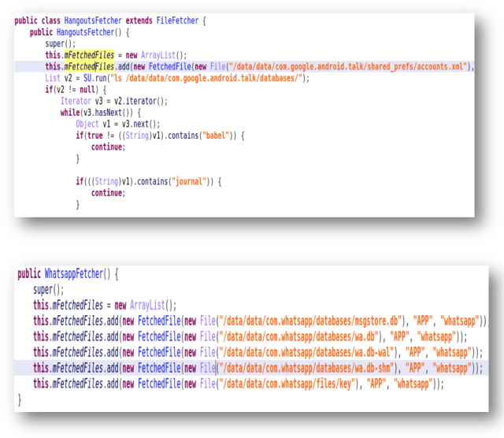Click the databases/wa.db-shm path string
The width and height of the screenshot is (504, 438).
tap(307, 368)
